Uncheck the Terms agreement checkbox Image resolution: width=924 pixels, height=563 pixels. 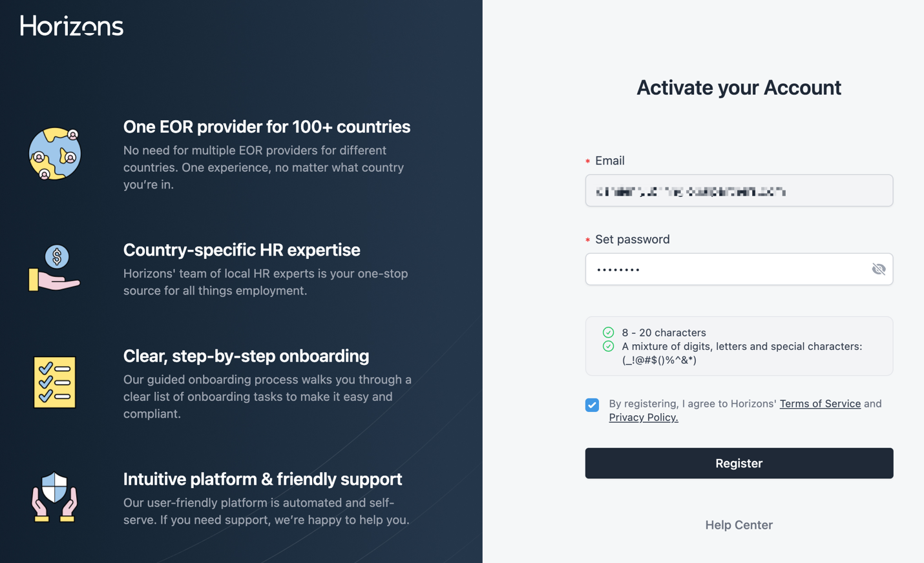(x=592, y=405)
